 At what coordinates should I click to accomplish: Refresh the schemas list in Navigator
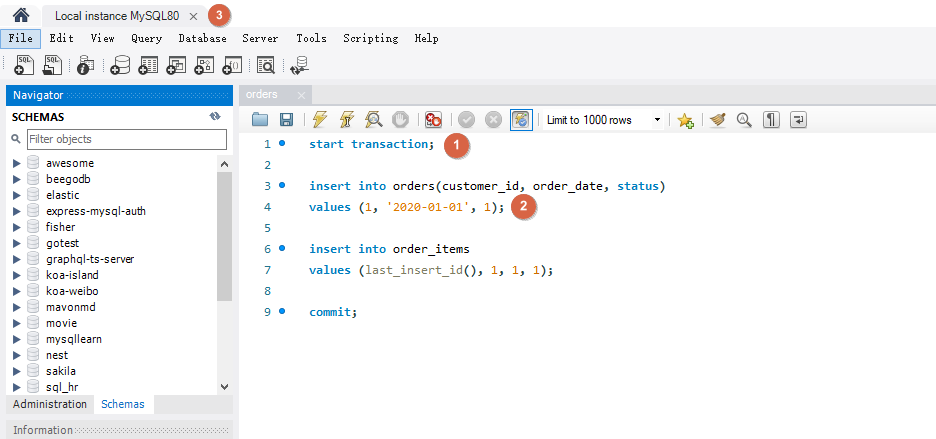point(215,116)
